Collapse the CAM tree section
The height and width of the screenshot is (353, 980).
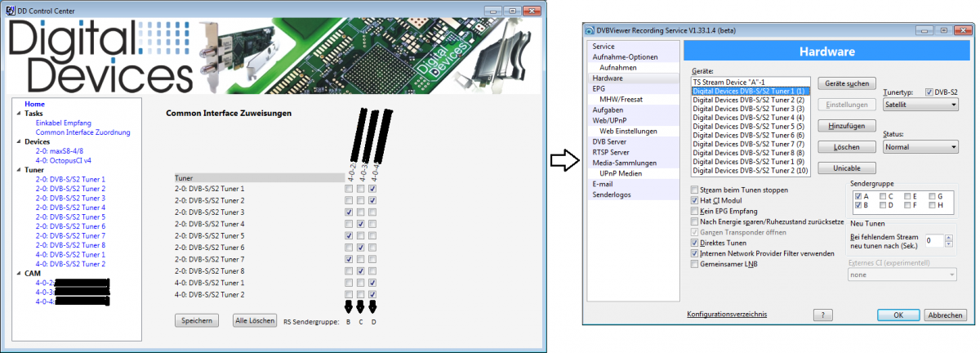18,274
